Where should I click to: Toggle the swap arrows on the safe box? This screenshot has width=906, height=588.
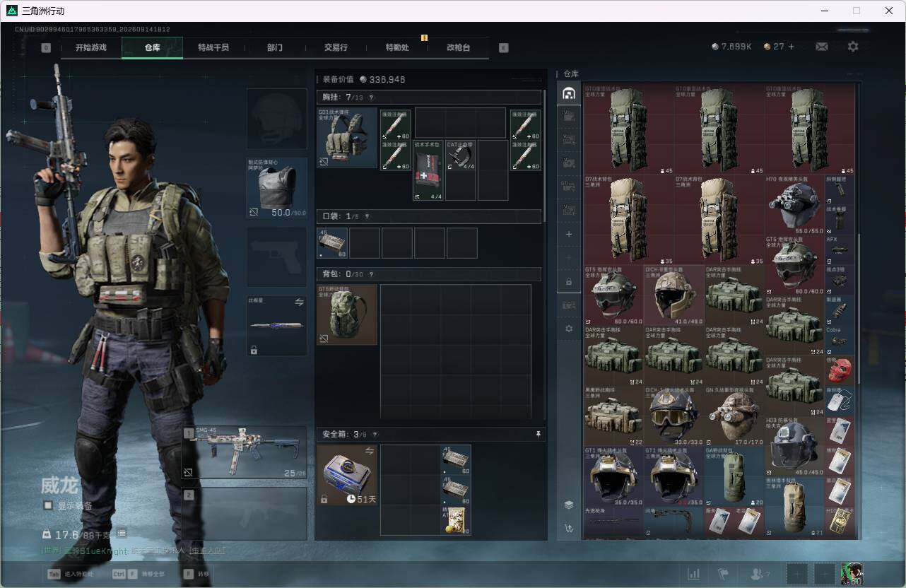pyautogui.click(x=370, y=451)
